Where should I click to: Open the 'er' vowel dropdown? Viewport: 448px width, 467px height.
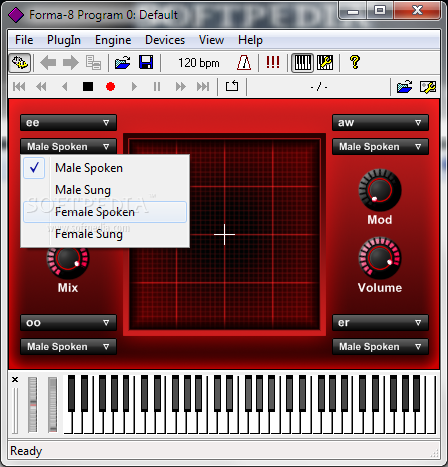point(380,322)
